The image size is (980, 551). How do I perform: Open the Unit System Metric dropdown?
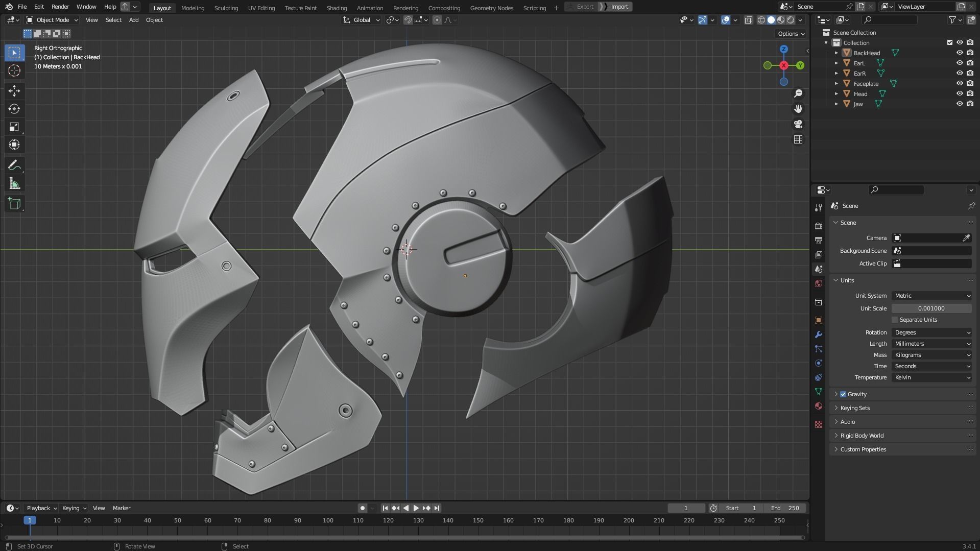point(932,296)
